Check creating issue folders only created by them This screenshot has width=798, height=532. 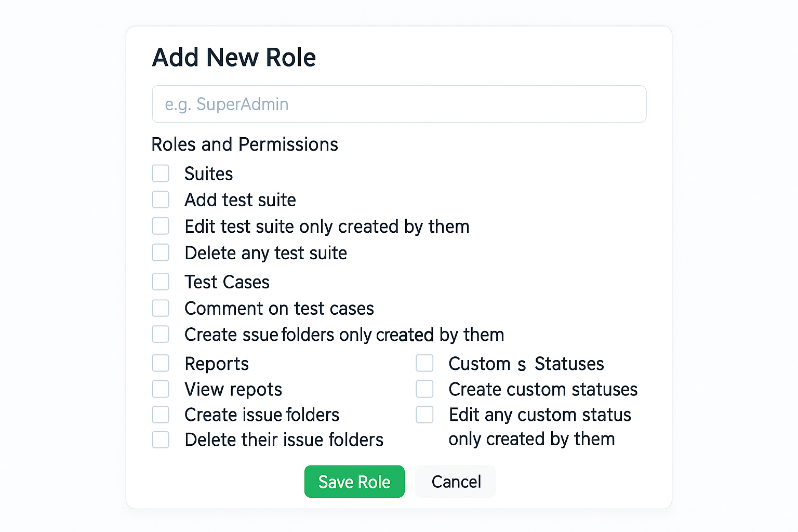(161, 334)
